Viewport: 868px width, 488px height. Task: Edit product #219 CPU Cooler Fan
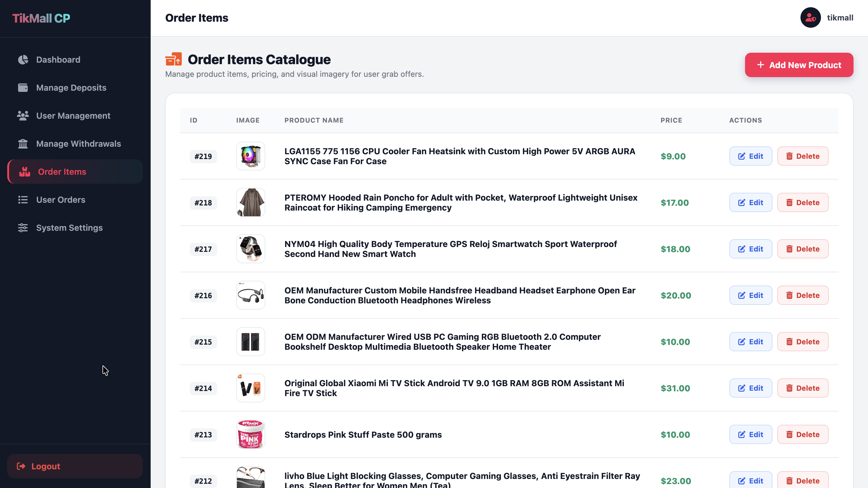pyautogui.click(x=751, y=156)
